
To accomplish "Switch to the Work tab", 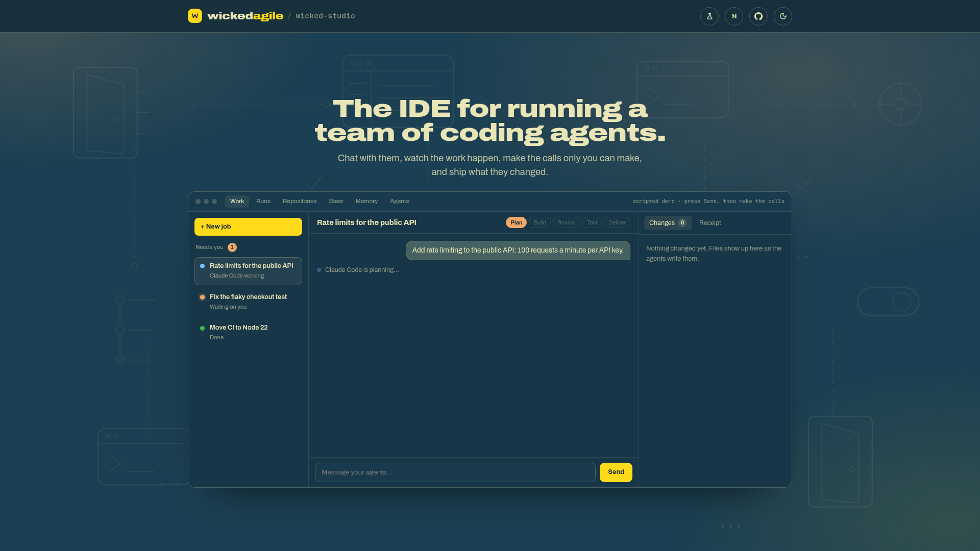I will coord(237,202).
